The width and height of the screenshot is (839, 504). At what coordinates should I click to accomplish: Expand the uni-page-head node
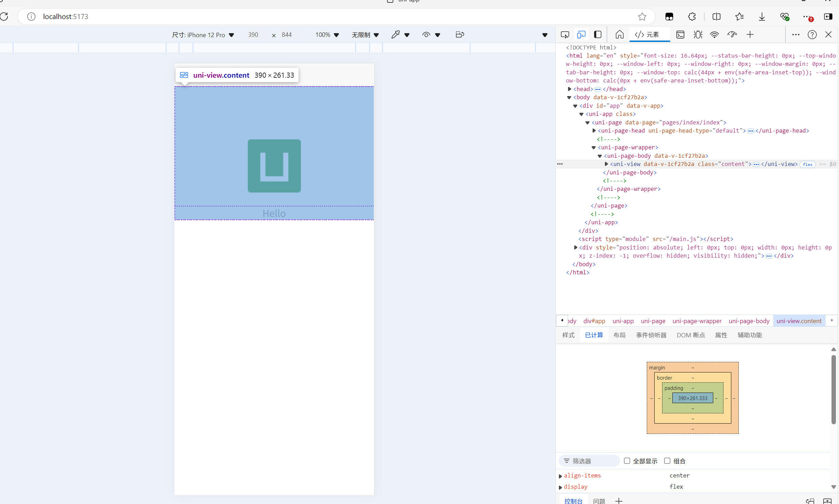594,131
